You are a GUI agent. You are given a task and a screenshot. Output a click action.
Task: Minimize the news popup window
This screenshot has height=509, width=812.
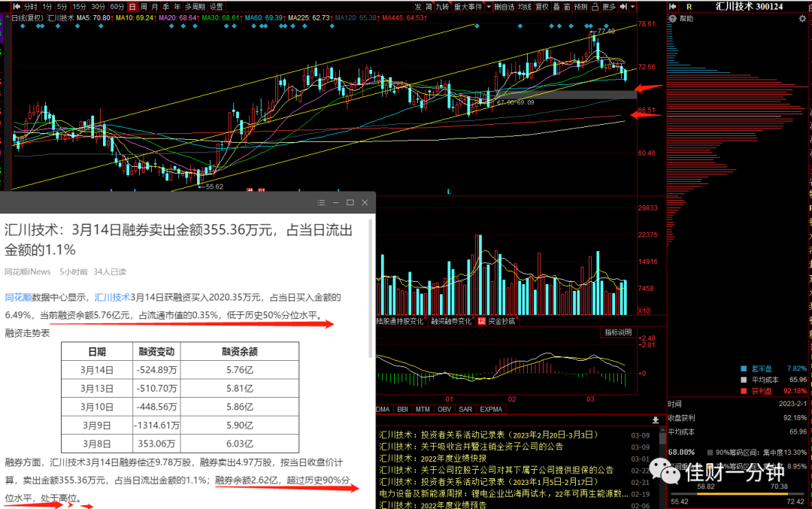coord(335,202)
